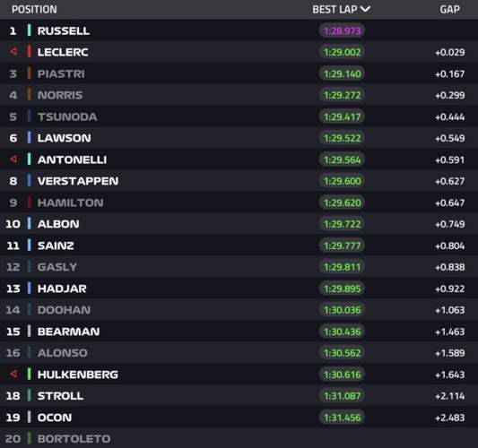The image size is (478, 448).
Task: Select Ocon's 1:31.456 lap time badge
Action: coord(342,418)
